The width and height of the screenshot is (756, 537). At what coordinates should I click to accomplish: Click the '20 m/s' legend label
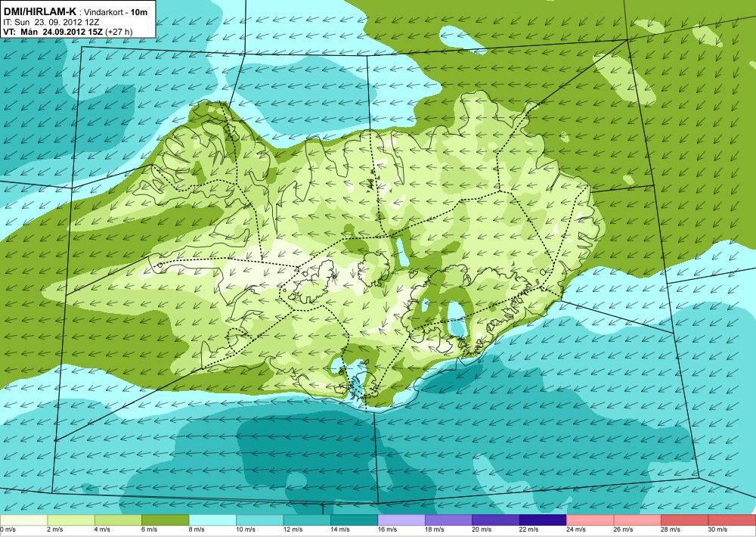coord(482,529)
